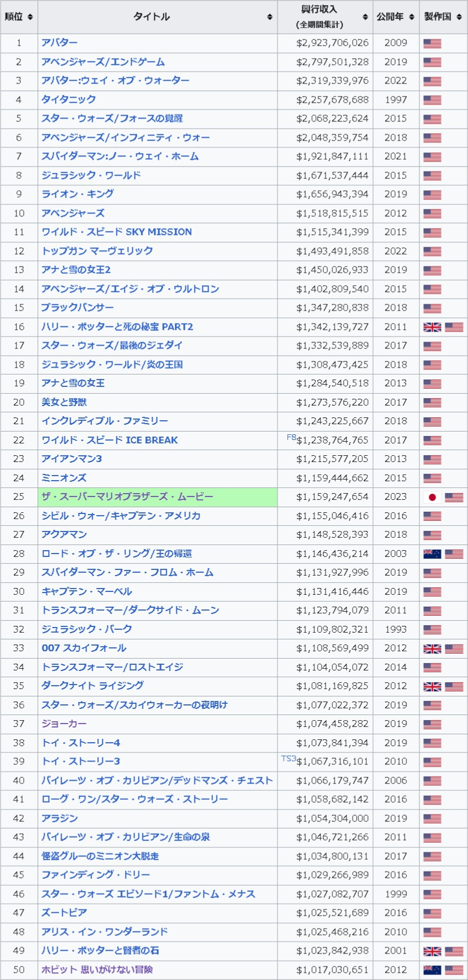Image resolution: width=468 pixels, height=980 pixels.
Task: Visit the ライオン・キング article link
Action: [x=77, y=194]
